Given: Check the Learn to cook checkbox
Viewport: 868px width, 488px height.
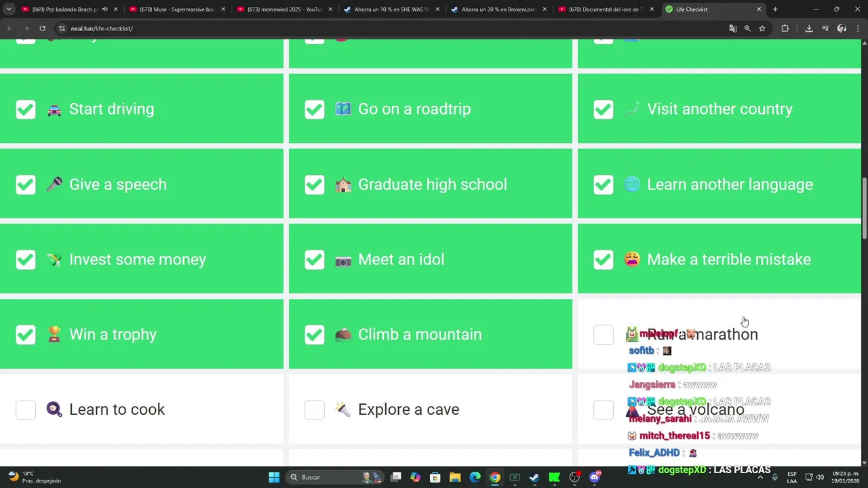Looking at the screenshot, I should click(x=26, y=409).
